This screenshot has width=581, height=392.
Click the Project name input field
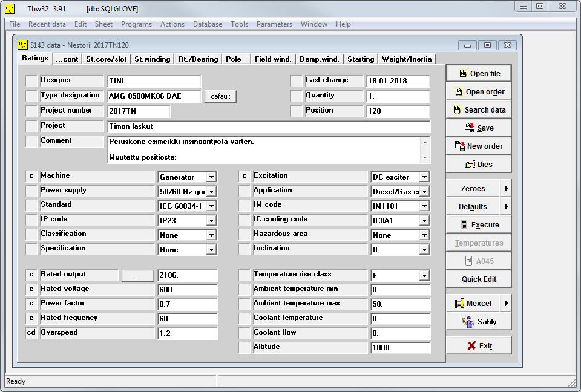pos(269,126)
